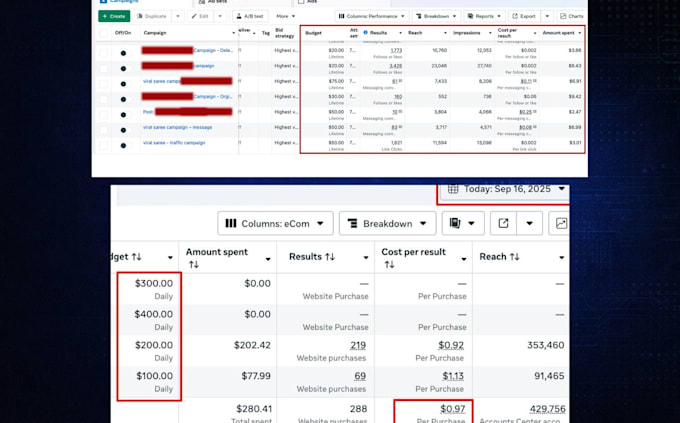The width and height of the screenshot is (680, 423).
Task: Click the $202.42 amount spent value
Action: 252,345
